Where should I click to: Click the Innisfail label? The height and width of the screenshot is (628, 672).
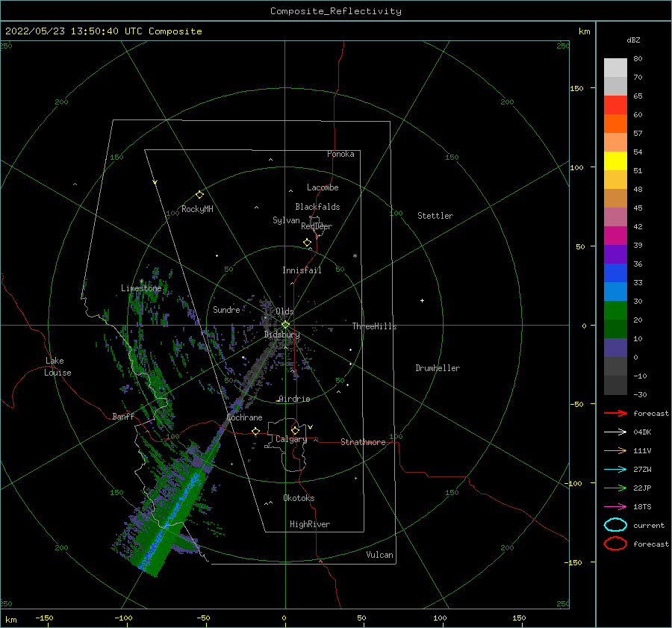302,270
